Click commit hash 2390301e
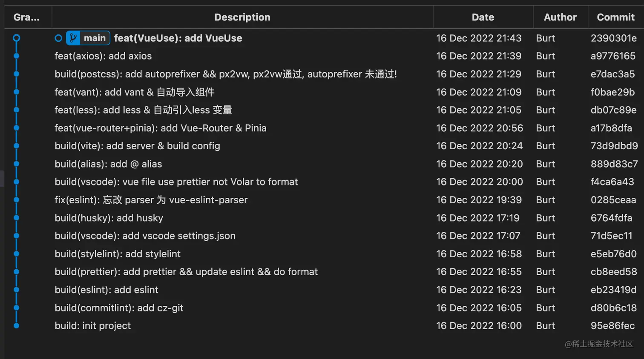This screenshot has height=359, width=644. (614, 38)
